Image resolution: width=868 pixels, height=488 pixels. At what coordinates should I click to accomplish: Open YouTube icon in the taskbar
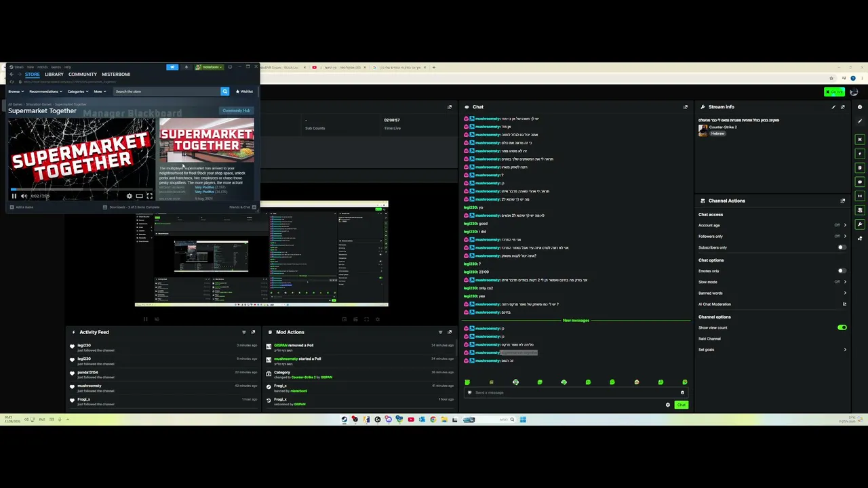411,420
